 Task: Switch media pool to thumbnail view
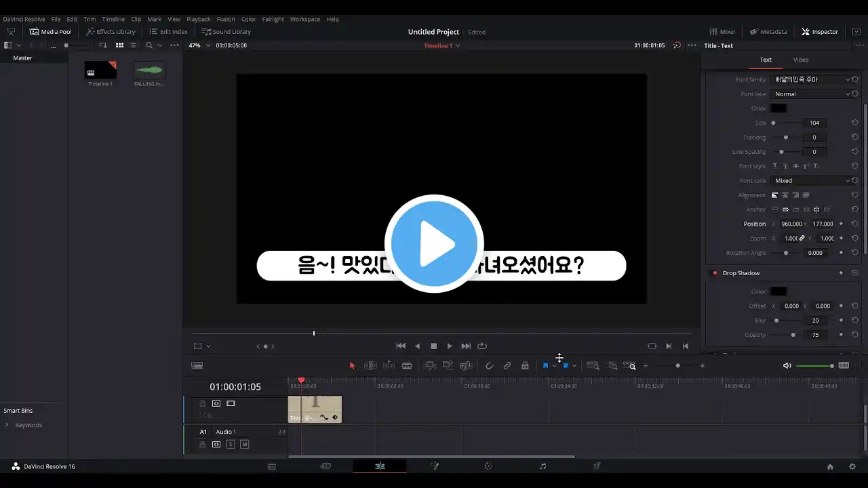point(119,45)
